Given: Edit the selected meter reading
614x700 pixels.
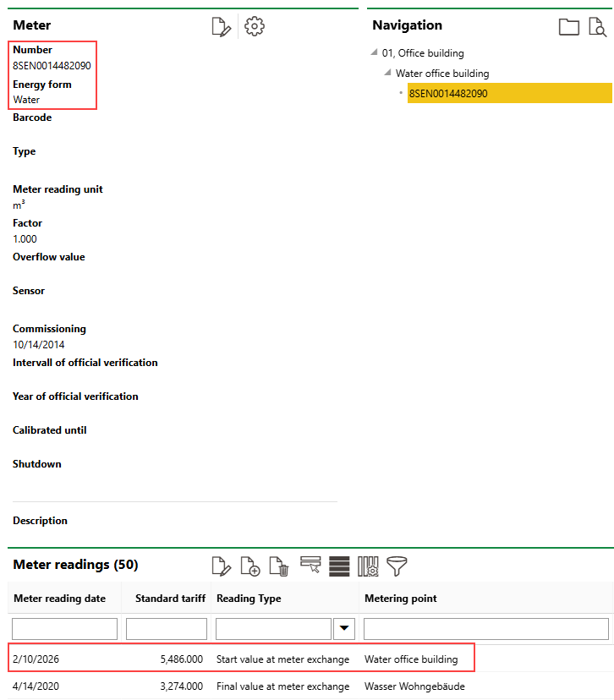Looking at the screenshot, I should 221,566.
